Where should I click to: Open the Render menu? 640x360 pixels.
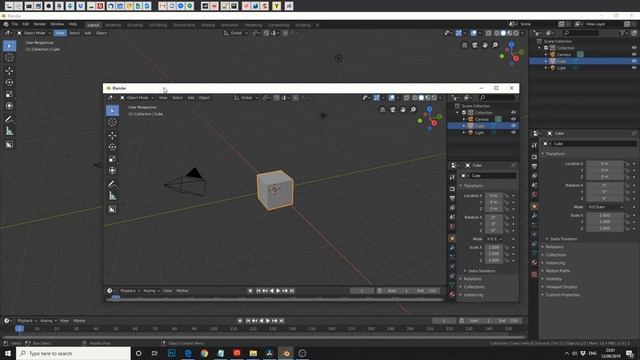point(40,24)
